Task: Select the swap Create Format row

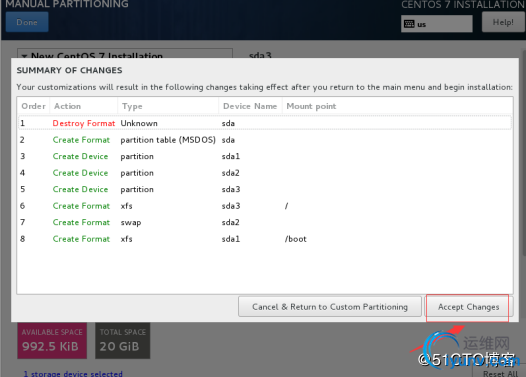Action: point(265,222)
